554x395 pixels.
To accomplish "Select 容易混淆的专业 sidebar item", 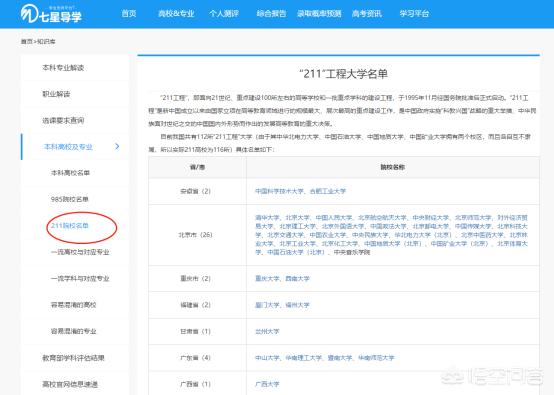I will tap(73, 331).
